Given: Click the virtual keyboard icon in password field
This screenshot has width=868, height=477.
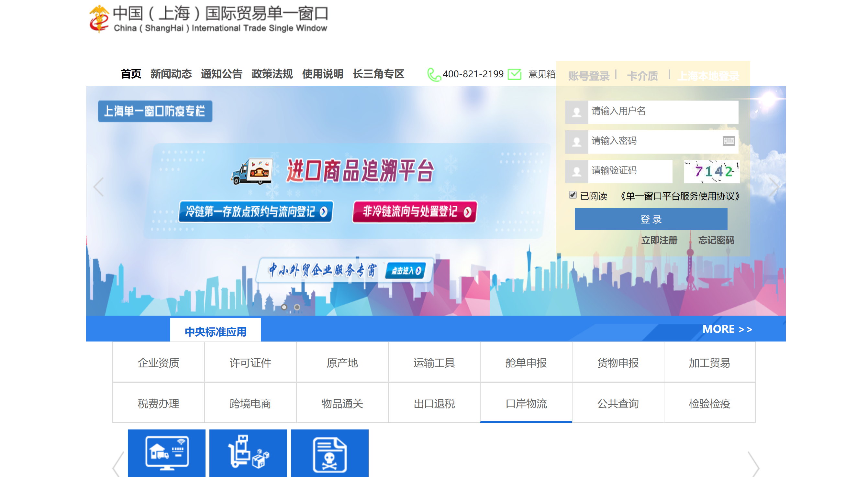Looking at the screenshot, I should tap(728, 141).
